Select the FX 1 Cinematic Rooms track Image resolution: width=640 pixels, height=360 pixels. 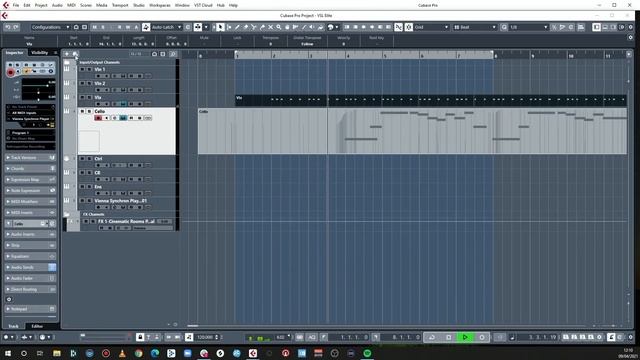(x=126, y=222)
